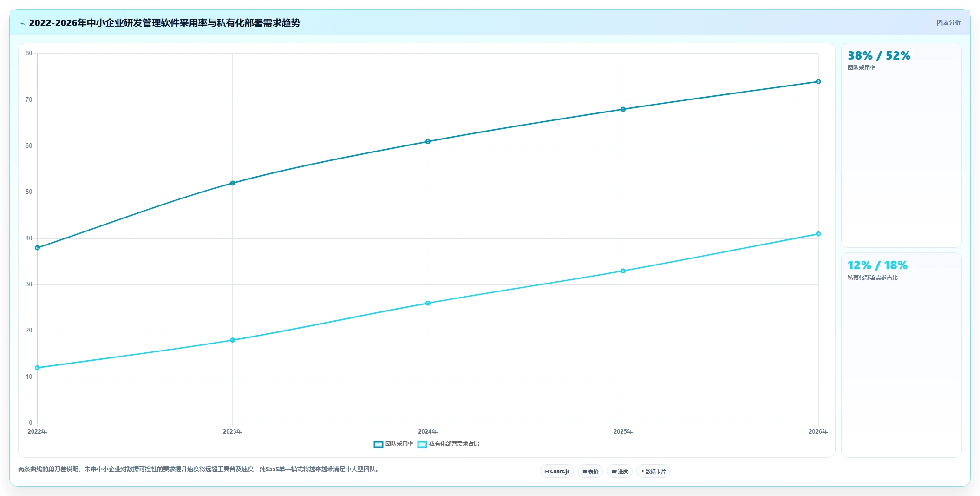Click the y-axis label 20
The height and width of the screenshot is (496, 980).
point(29,331)
